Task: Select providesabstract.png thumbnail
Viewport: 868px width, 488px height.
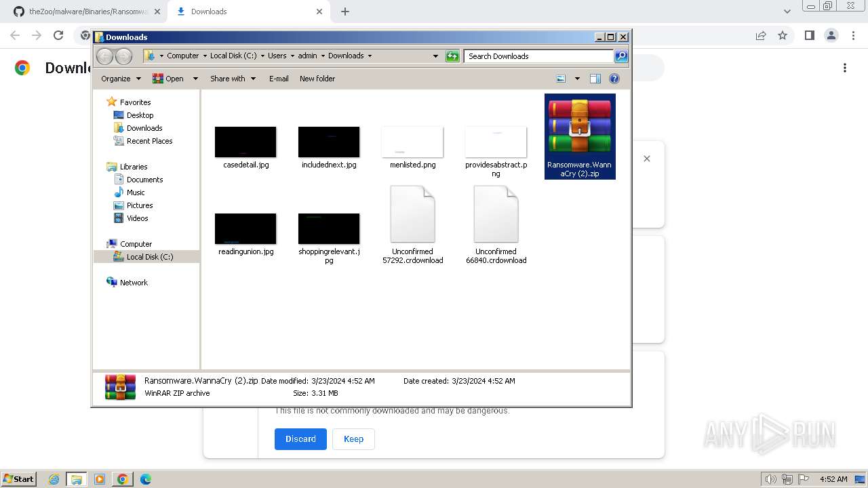Action: (496, 142)
